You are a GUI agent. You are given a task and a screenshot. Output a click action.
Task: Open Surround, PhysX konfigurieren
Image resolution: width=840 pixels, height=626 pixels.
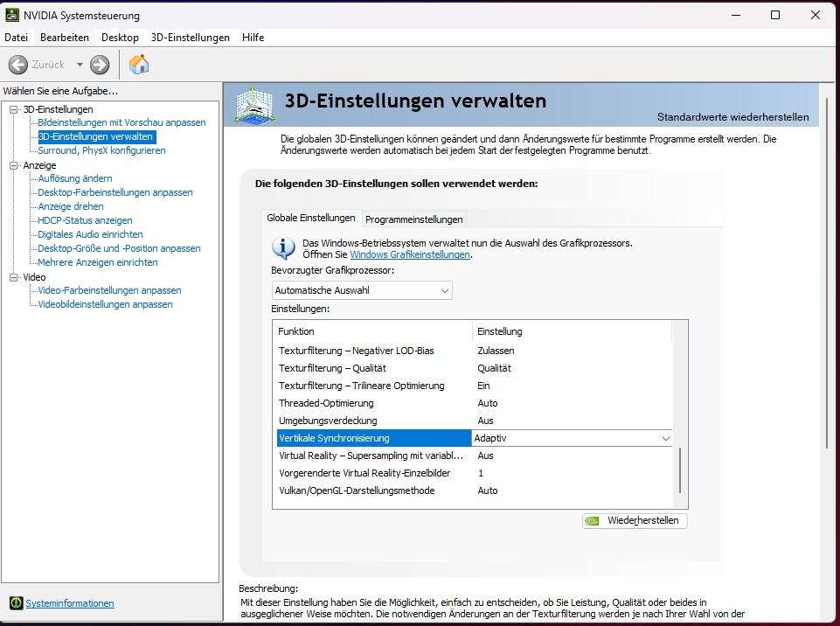[101, 150]
